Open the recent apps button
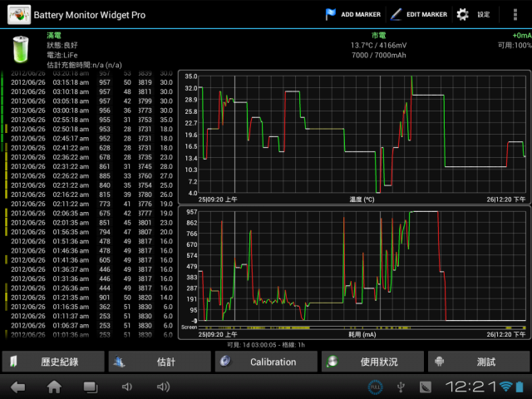 point(91,387)
